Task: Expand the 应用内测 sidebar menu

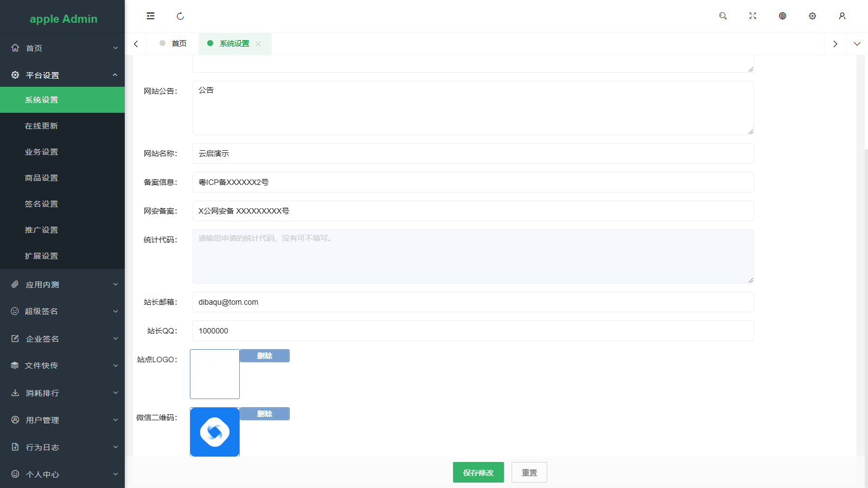Action: point(62,285)
